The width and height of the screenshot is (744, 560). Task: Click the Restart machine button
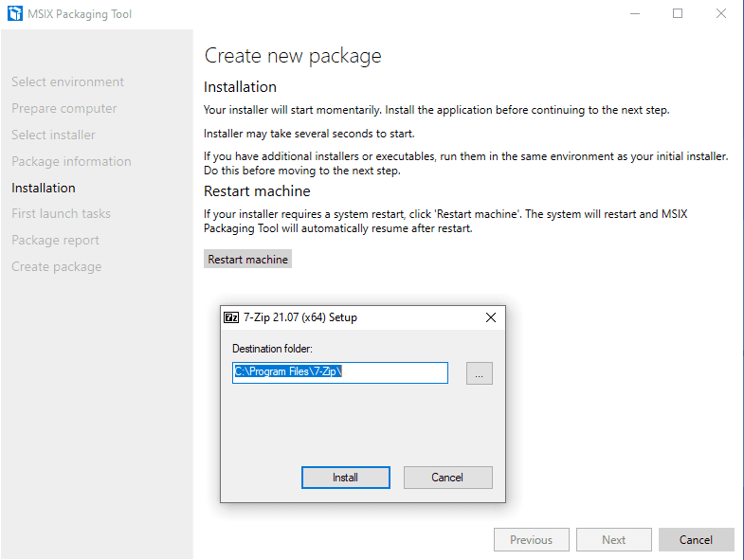pos(247,260)
